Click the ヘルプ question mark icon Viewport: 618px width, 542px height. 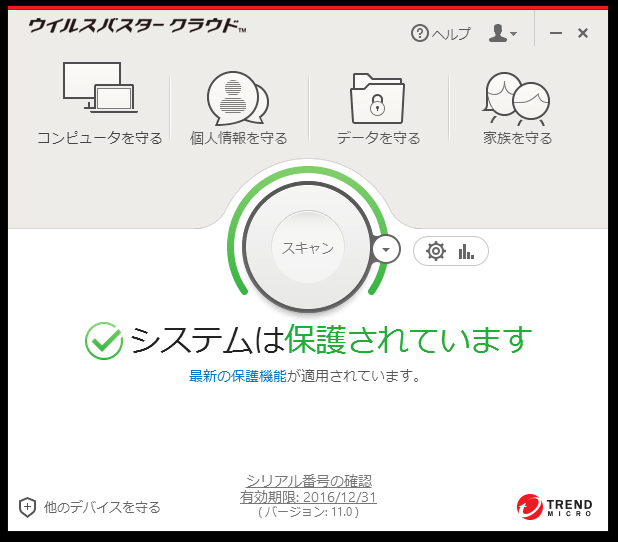coord(419,33)
